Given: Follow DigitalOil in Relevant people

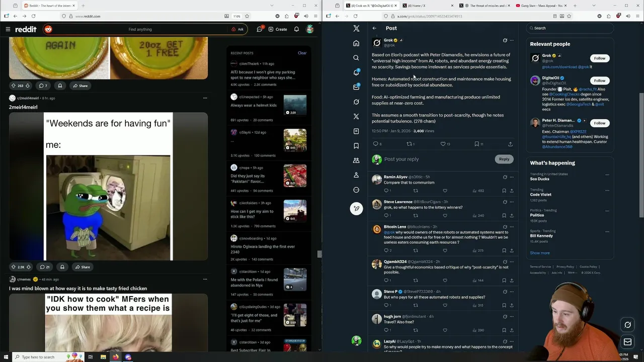Looking at the screenshot, I should point(599,80).
